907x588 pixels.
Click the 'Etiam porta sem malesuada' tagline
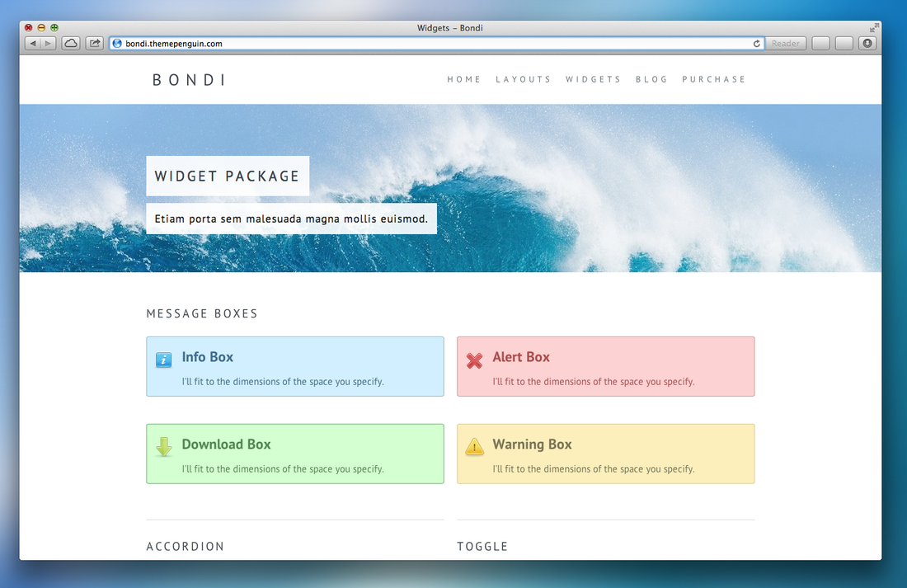[291, 219]
